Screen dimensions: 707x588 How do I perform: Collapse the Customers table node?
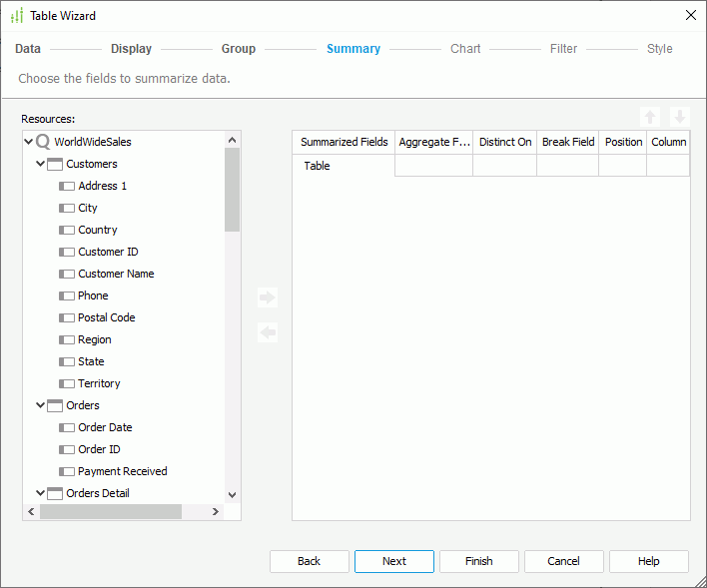[41, 164]
